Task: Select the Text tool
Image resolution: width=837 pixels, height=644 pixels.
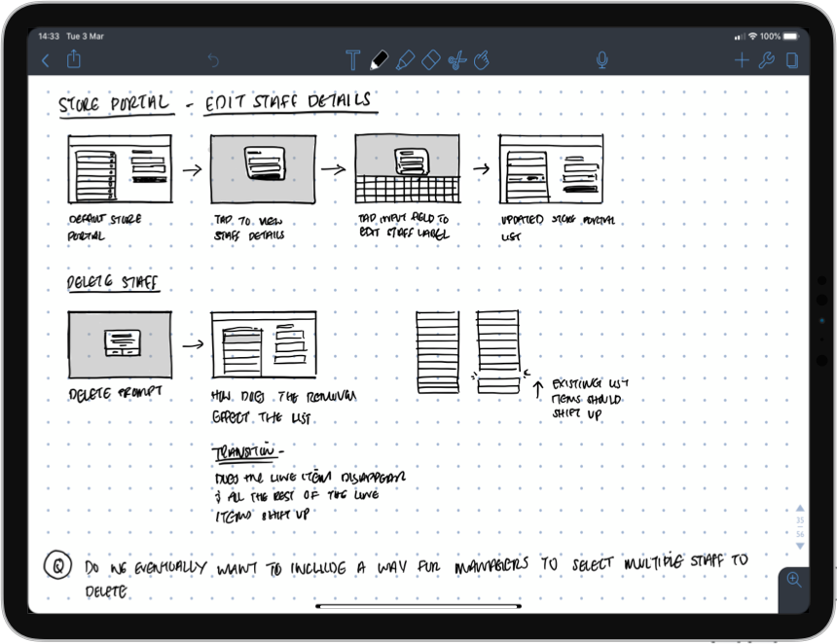Action: [x=352, y=60]
